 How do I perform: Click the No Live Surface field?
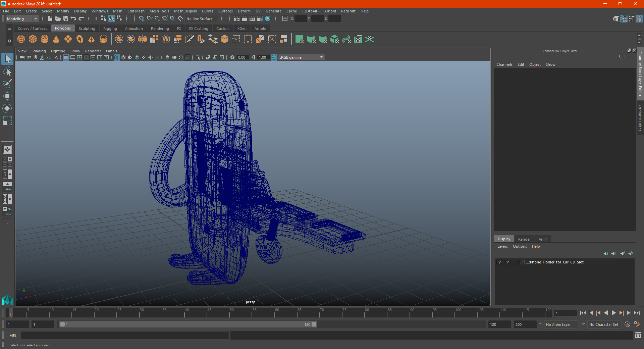(x=202, y=19)
